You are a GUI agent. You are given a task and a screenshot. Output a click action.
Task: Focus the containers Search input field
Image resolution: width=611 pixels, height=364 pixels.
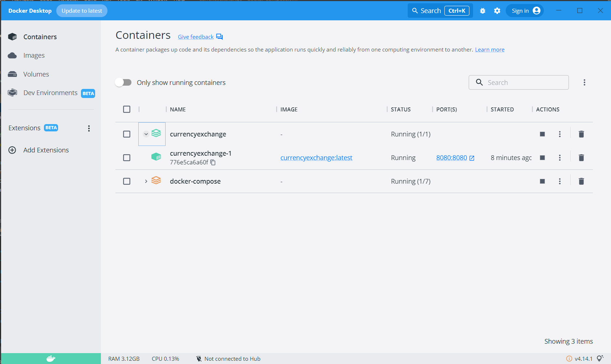(x=518, y=82)
